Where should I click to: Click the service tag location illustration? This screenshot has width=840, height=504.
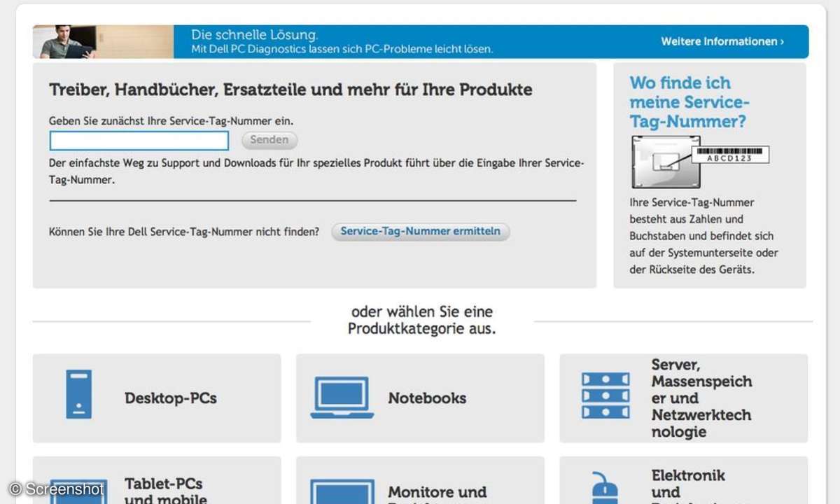(700, 162)
